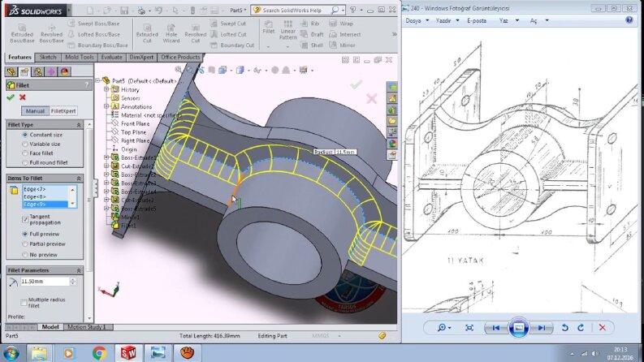
Task: Click the Manual fillet mode button
Action: [x=35, y=111]
